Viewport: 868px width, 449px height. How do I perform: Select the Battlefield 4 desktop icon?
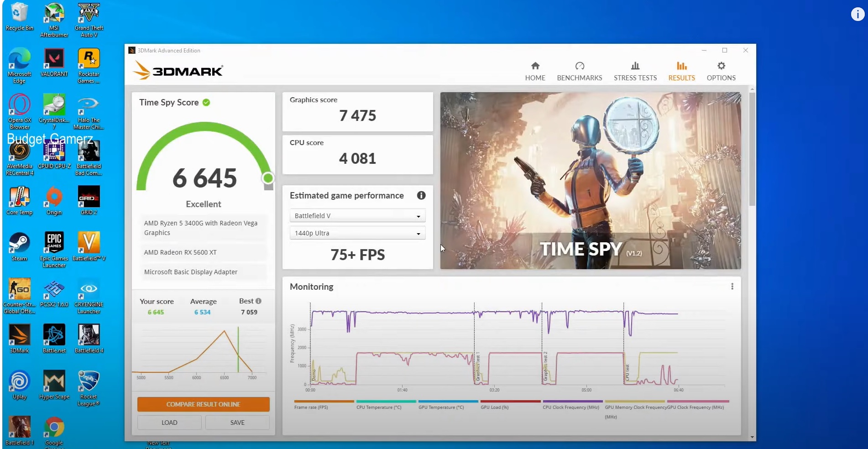[x=89, y=339]
